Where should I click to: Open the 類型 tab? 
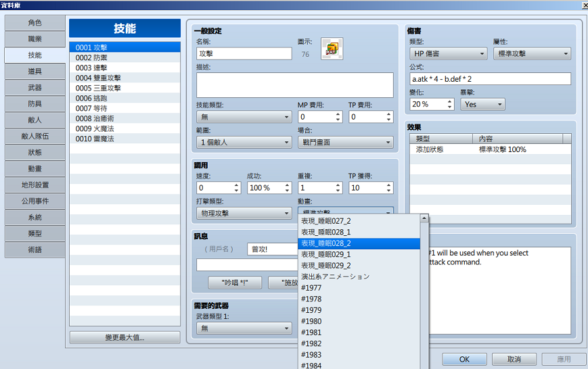(x=35, y=233)
